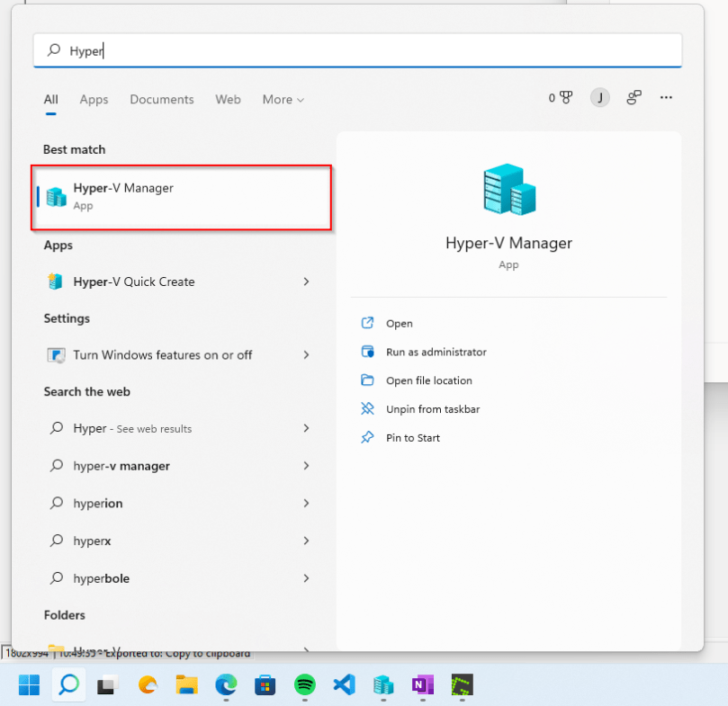Switch to the Apps search tab

pyautogui.click(x=94, y=100)
